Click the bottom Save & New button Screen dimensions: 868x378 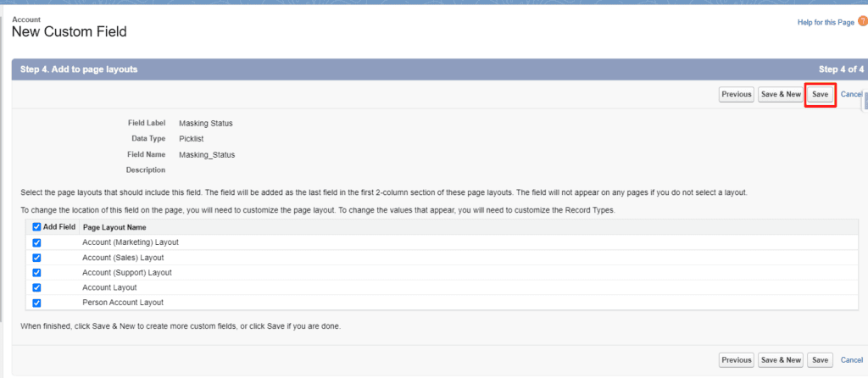(780, 360)
